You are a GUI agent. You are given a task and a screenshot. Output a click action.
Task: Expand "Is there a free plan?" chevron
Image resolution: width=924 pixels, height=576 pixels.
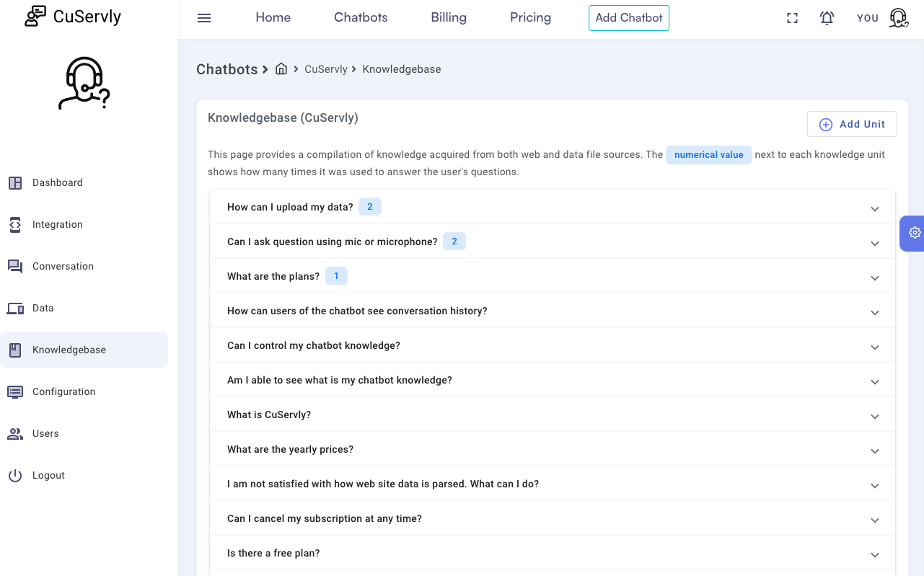(874, 554)
